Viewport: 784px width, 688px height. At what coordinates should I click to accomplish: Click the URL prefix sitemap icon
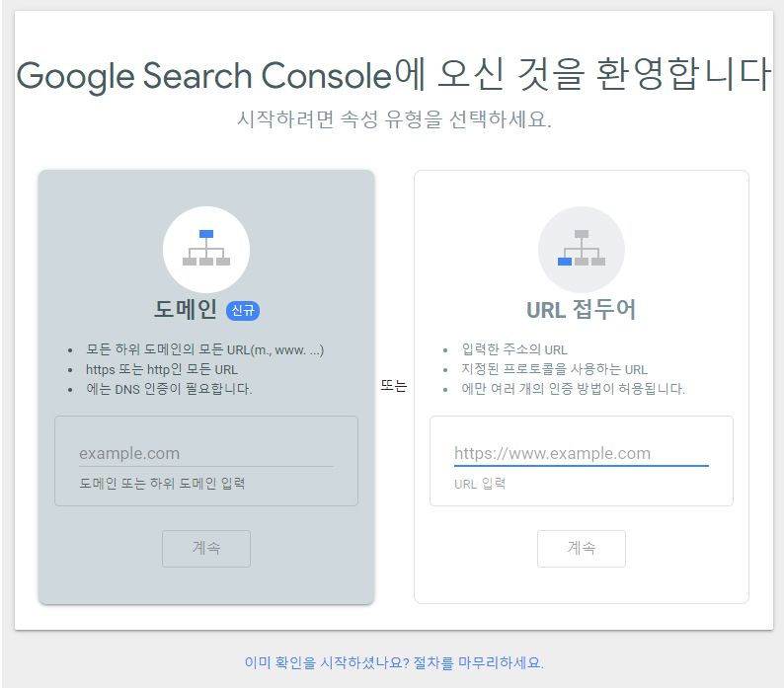coord(581,249)
